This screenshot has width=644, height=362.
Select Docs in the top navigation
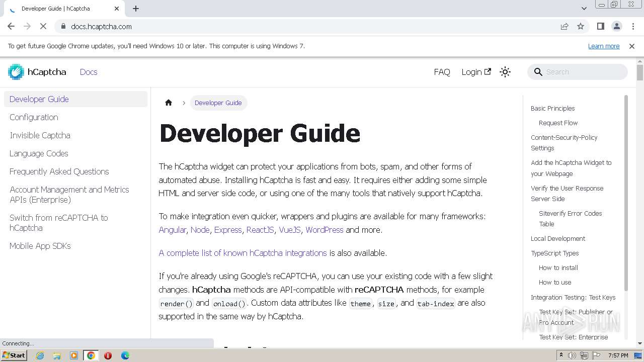point(89,72)
